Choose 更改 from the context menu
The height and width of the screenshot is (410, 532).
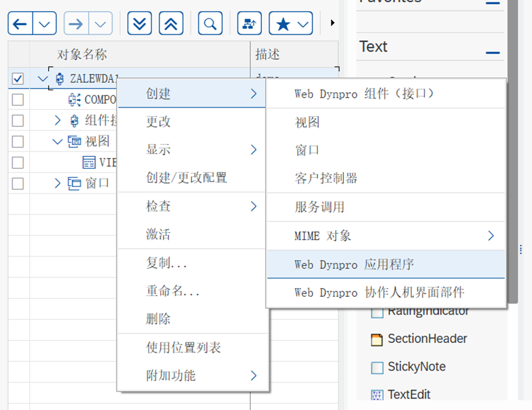click(191, 122)
